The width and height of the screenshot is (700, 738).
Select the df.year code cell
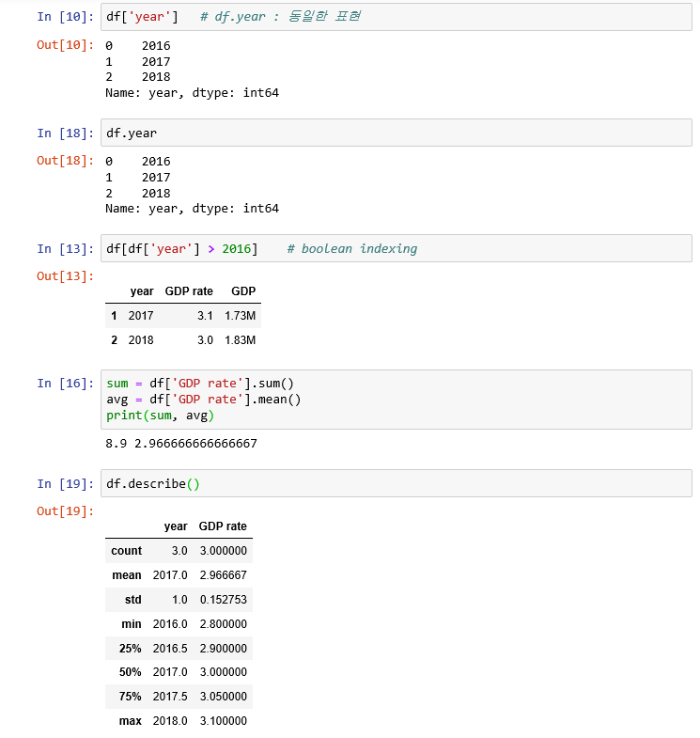pyautogui.click(x=397, y=133)
